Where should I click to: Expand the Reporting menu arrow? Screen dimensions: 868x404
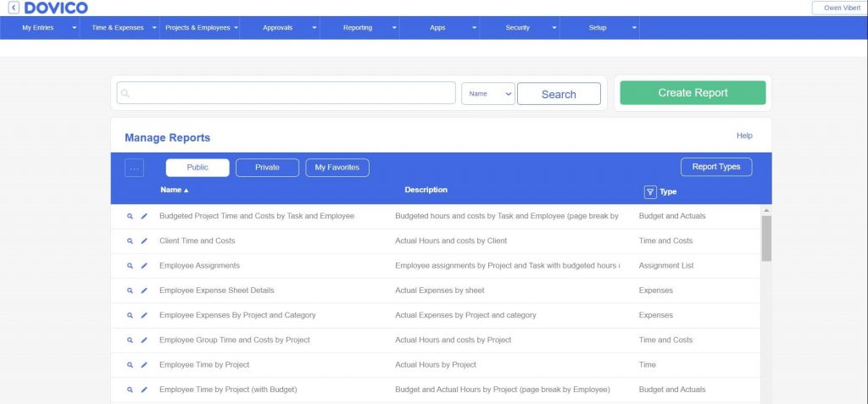click(x=394, y=28)
